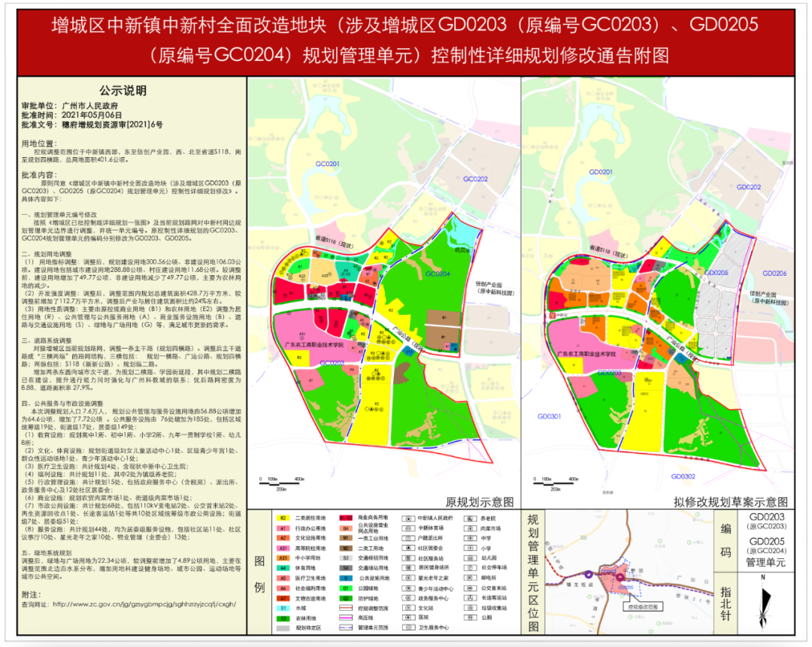Click the 垃圾收集站 legend symbol
Viewport: 812px width, 647px height.
click(470, 608)
